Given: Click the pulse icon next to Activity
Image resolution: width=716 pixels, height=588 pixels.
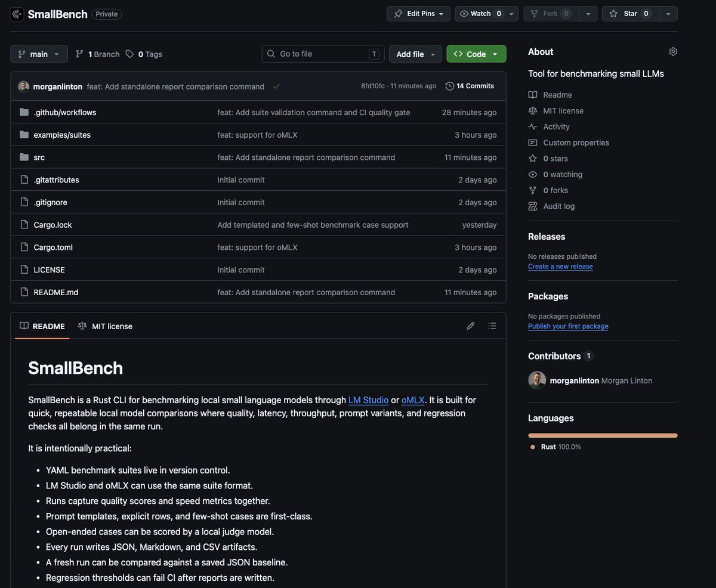Looking at the screenshot, I should (x=533, y=126).
